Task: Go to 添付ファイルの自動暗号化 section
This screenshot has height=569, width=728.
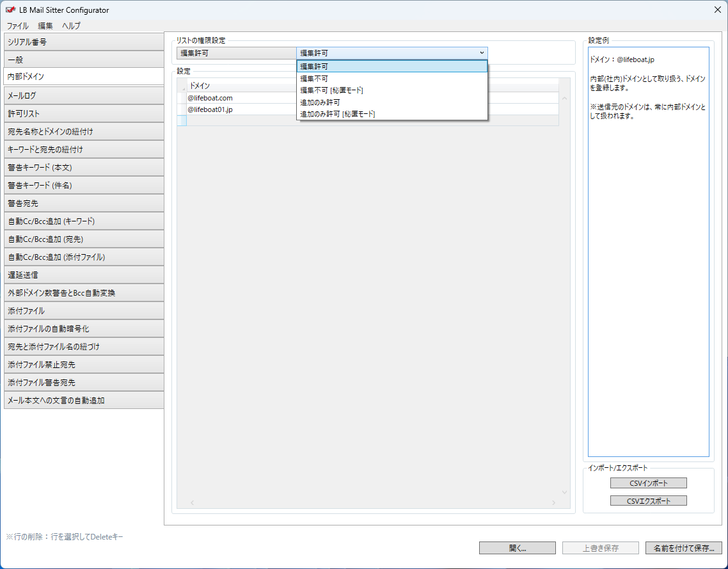Action: click(x=82, y=329)
